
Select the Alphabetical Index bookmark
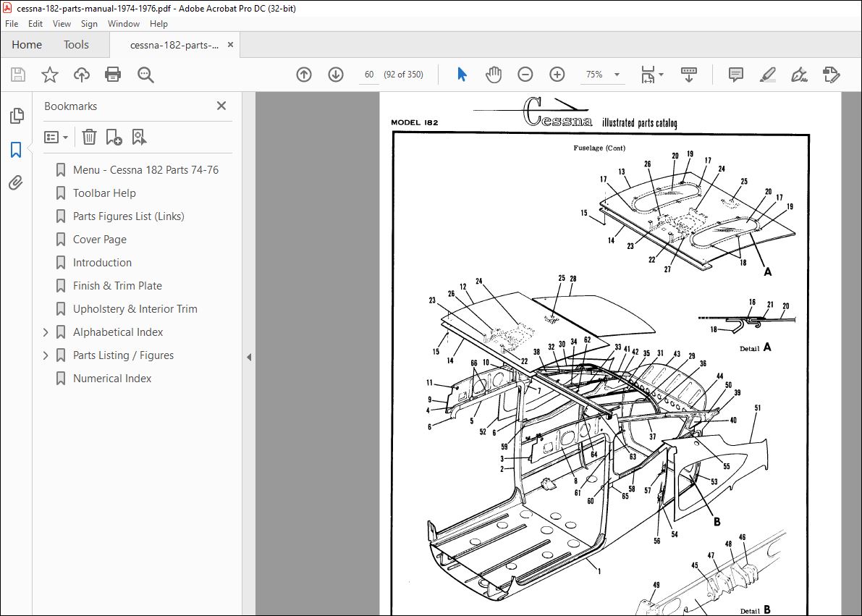(118, 332)
